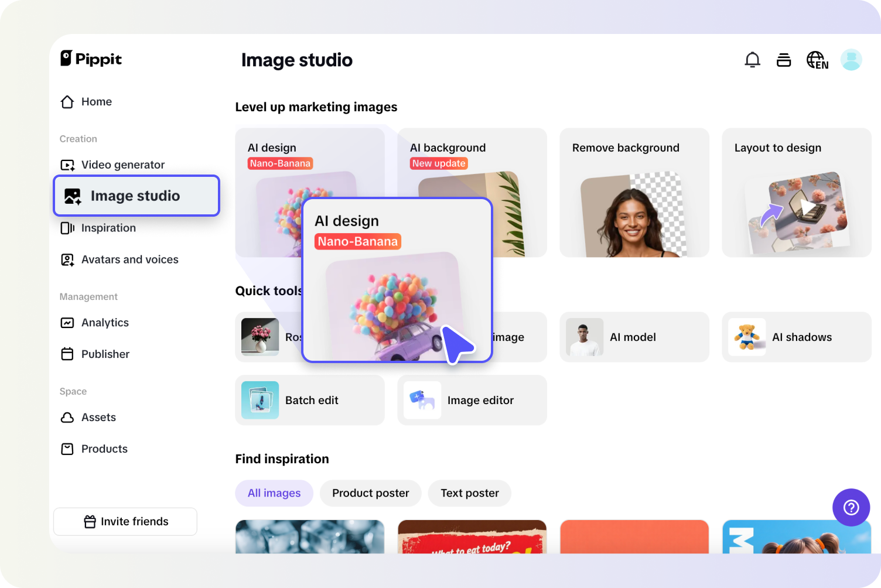Open the profile avatar menu
881x588 pixels.
coord(851,59)
